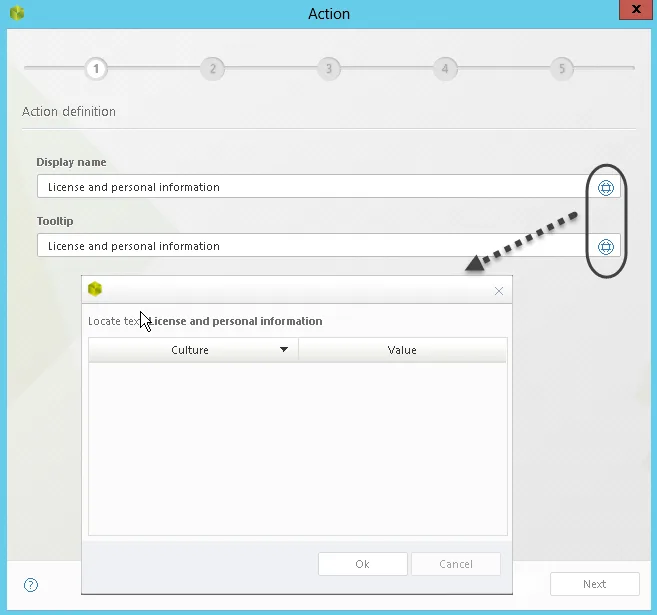Go to wizard step 1
The image size is (657, 615).
[x=96, y=68]
